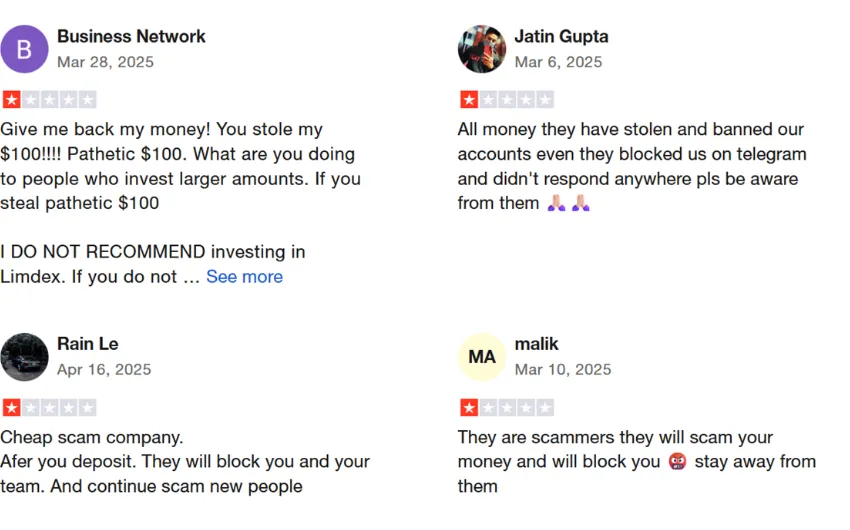850x530 pixels.
Task: Click the Mar 6, 2025 review date
Action: pyautogui.click(x=558, y=62)
